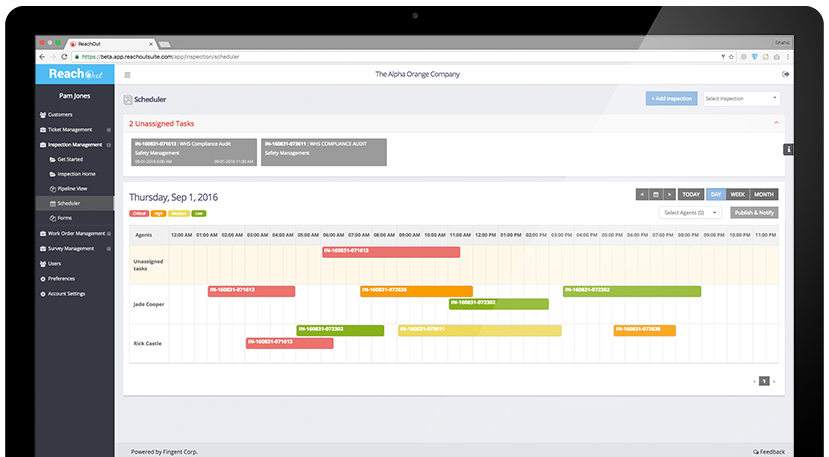
Task: Click the Jade Cooper agent name
Action: [149, 305]
